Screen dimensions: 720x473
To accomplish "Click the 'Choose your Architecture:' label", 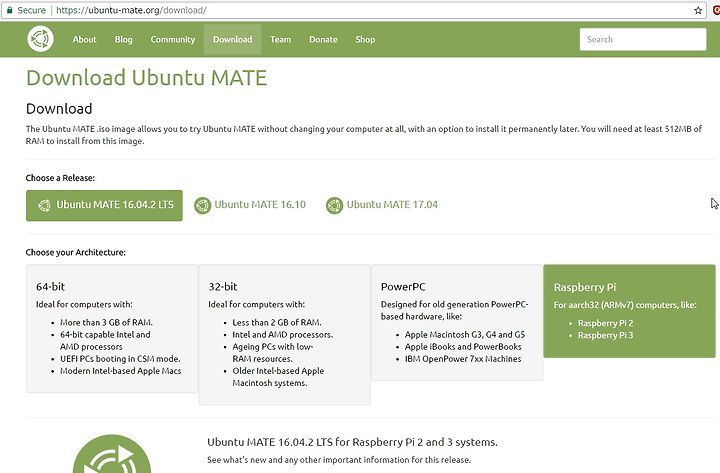I will click(76, 253).
